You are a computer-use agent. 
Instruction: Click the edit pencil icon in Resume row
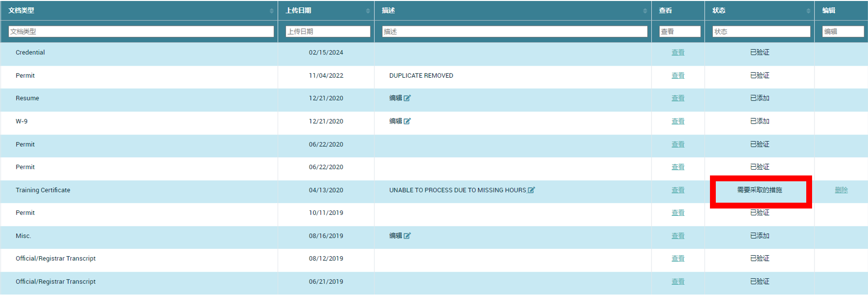(x=407, y=98)
